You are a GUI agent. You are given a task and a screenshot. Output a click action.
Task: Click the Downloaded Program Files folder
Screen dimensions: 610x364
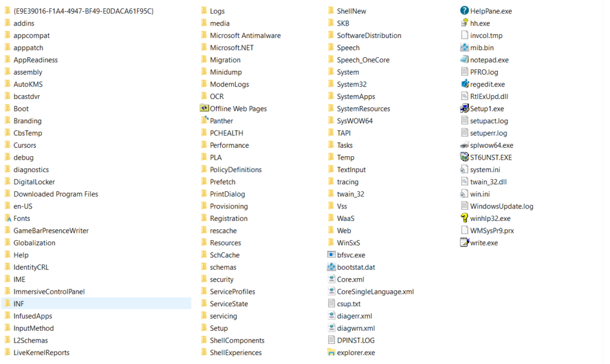click(51, 194)
